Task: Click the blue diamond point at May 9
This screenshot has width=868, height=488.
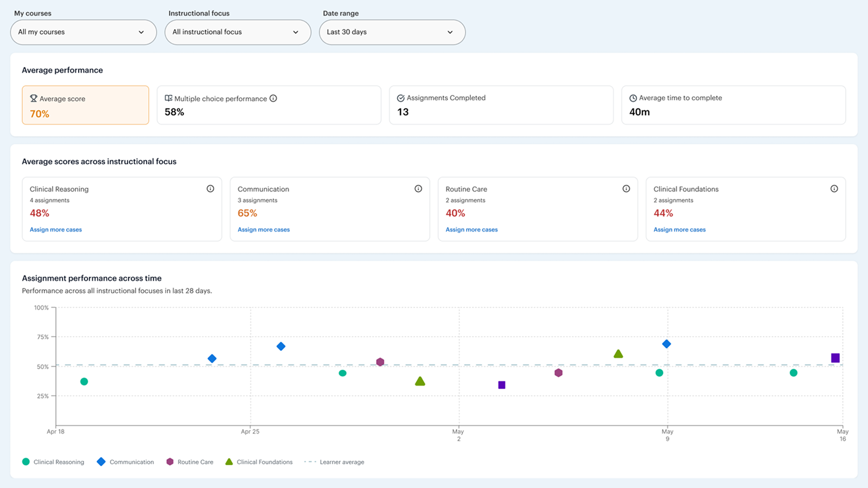Action: (667, 344)
